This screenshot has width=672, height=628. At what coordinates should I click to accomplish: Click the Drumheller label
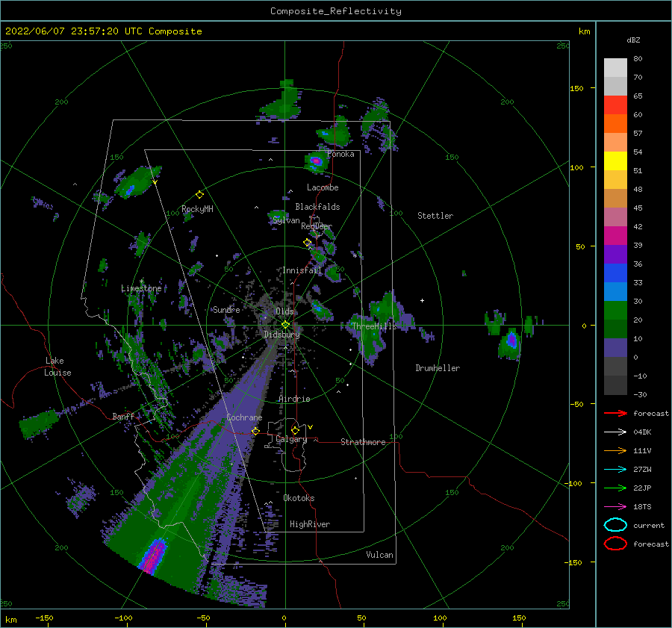(438, 368)
